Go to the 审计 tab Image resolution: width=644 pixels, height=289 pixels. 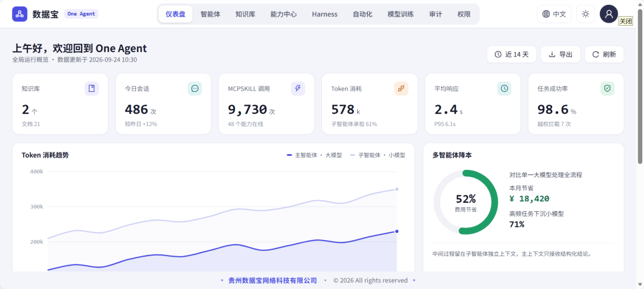pyautogui.click(x=435, y=14)
